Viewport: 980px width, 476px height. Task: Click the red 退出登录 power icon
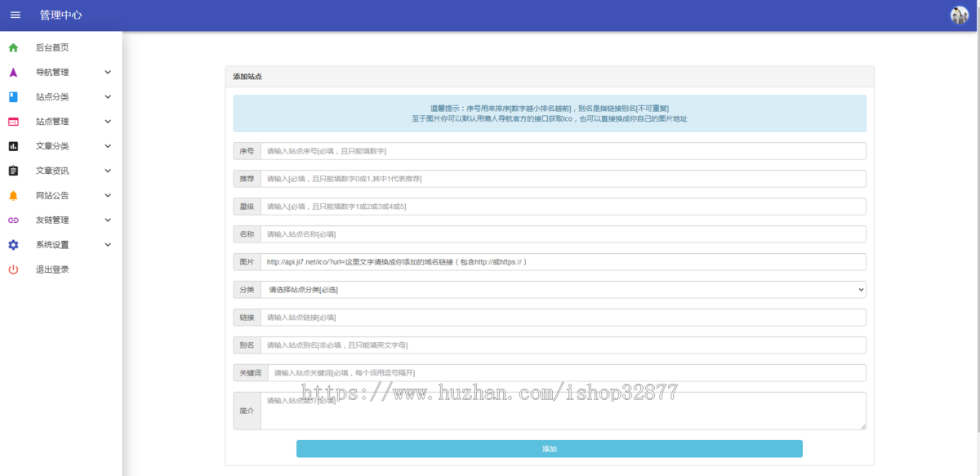pyautogui.click(x=13, y=269)
